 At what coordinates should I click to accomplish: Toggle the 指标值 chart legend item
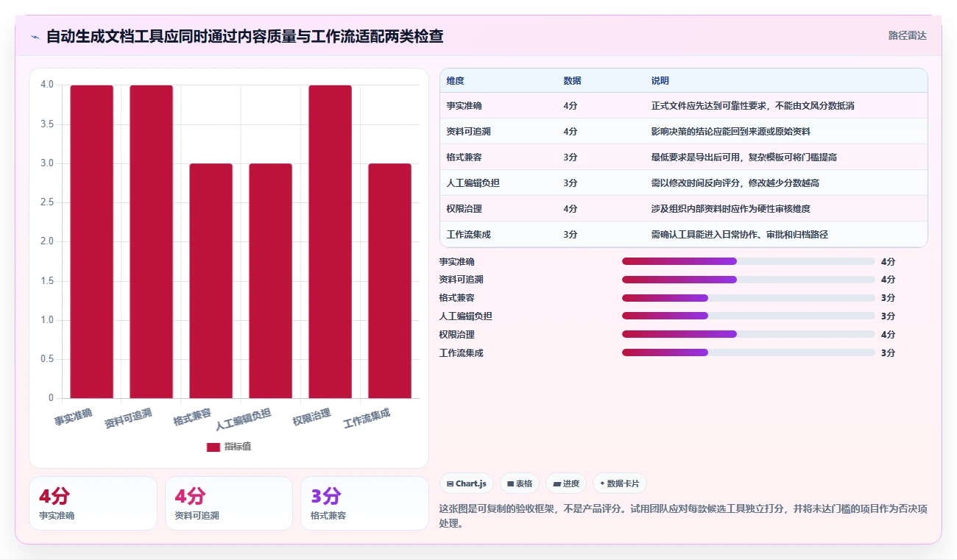pos(229,447)
